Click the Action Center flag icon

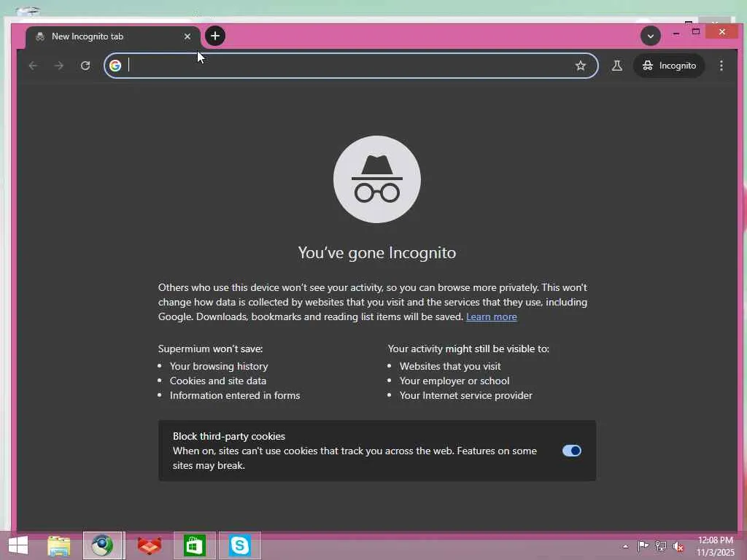(643, 546)
